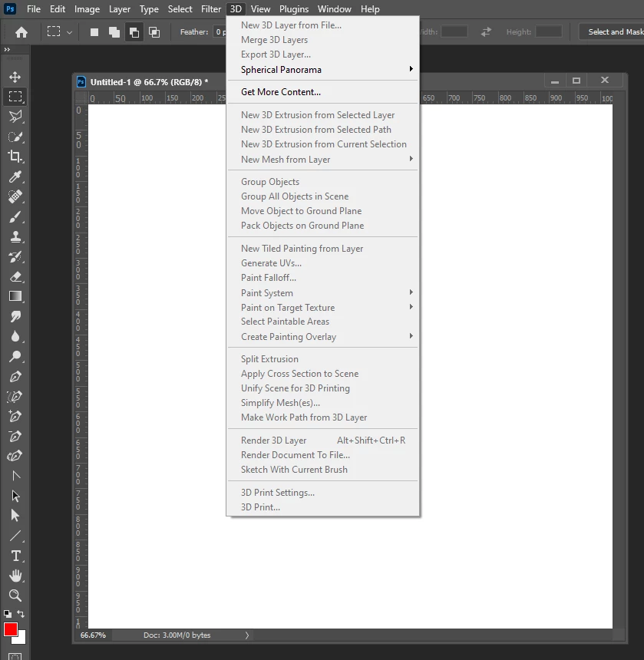Open the Edit menu
The height and width of the screenshot is (660, 644).
pyautogui.click(x=58, y=9)
